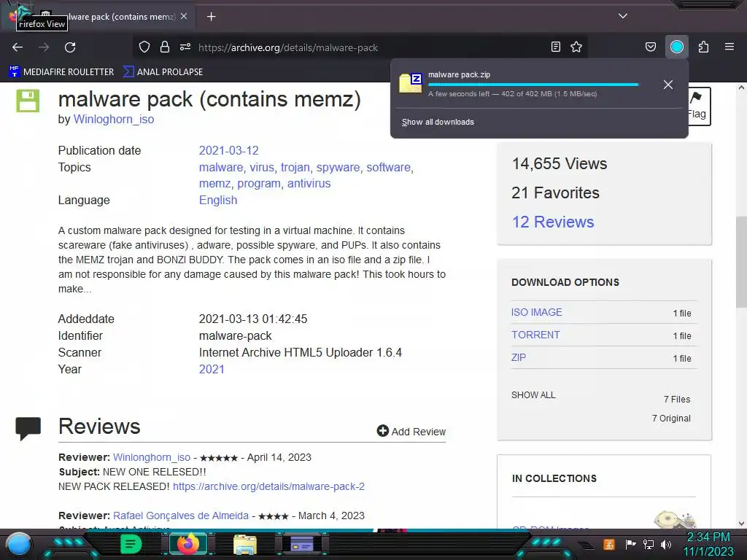The width and height of the screenshot is (747, 560).
Task: Click SHOW ALL download files
Action: point(533,394)
